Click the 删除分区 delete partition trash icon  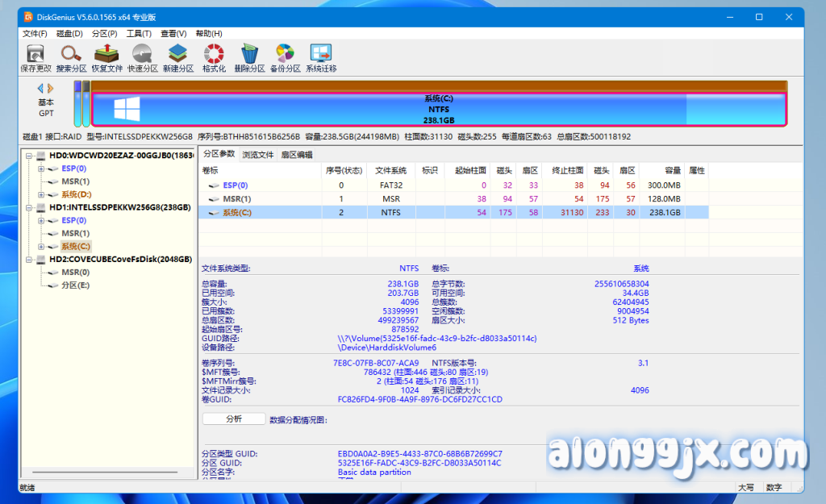coord(249,55)
